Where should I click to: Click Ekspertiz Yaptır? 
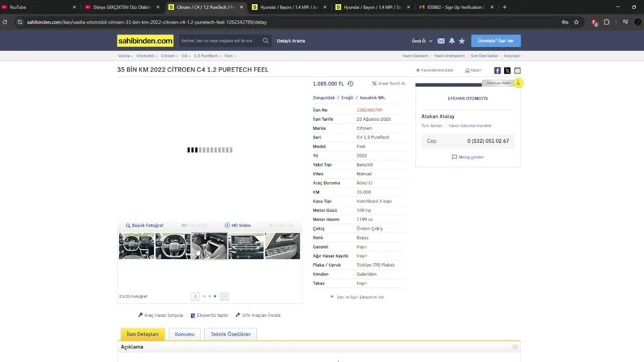point(209,315)
